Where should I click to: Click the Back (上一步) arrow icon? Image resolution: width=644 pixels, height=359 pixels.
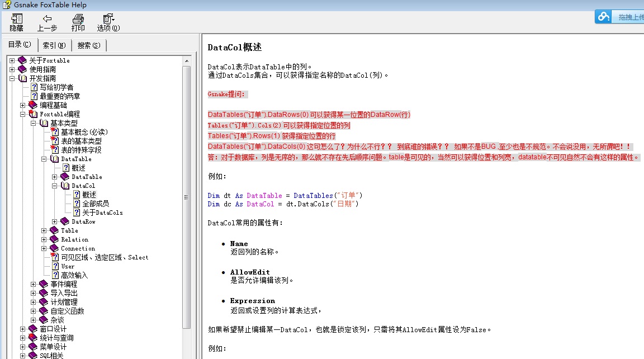(x=47, y=19)
